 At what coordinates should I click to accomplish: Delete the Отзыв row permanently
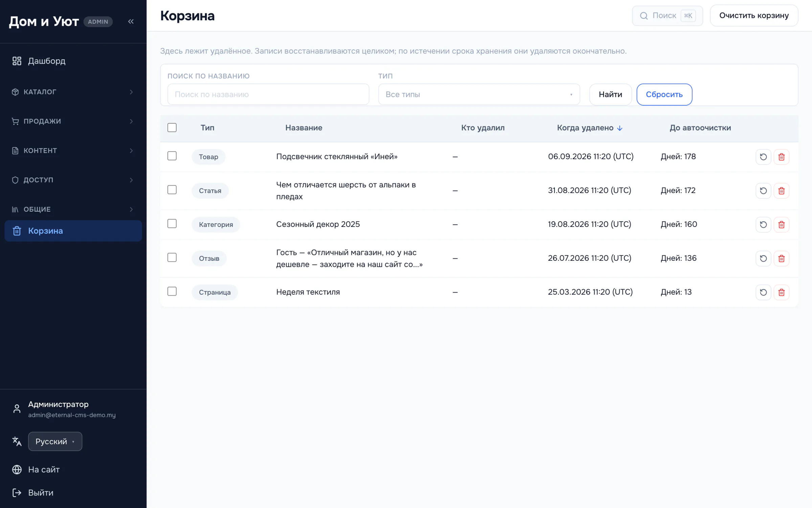point(782,258)
